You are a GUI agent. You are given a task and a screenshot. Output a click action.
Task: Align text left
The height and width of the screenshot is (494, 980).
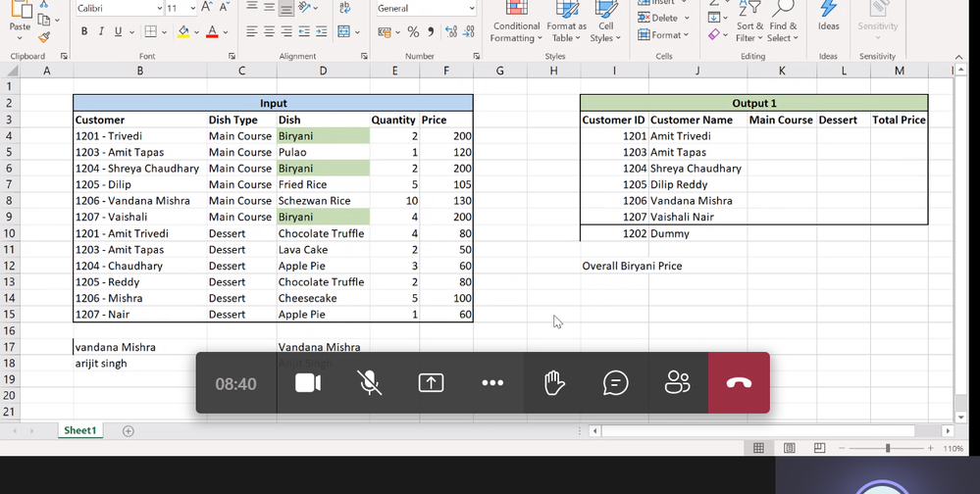tap(251, 31)
